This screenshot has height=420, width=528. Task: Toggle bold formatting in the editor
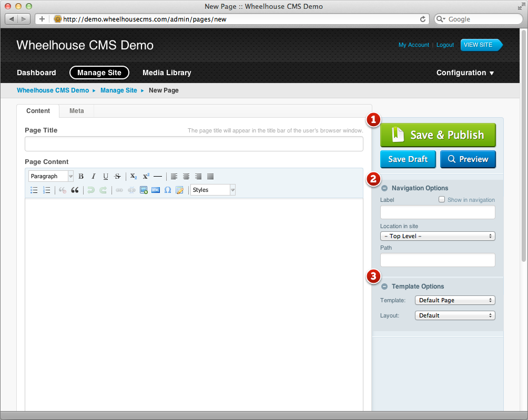click(81, 176)
